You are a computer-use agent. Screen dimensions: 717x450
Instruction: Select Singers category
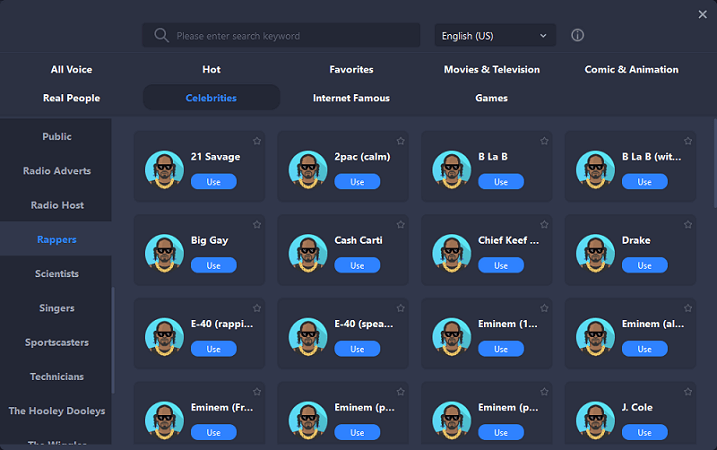pyautogui.click(x=56, y=308)
